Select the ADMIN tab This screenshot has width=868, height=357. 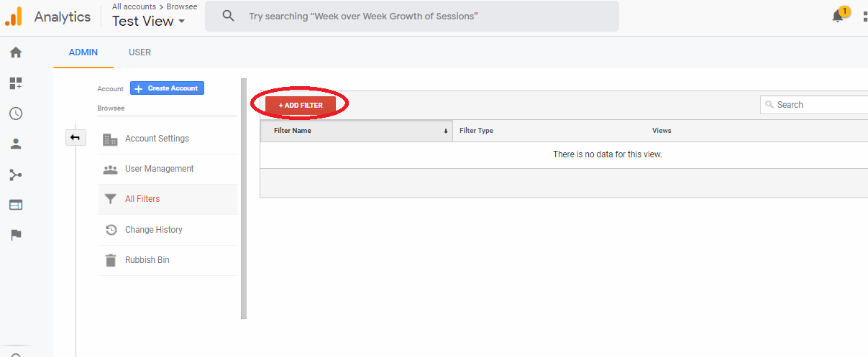click(x=83, y=52)
